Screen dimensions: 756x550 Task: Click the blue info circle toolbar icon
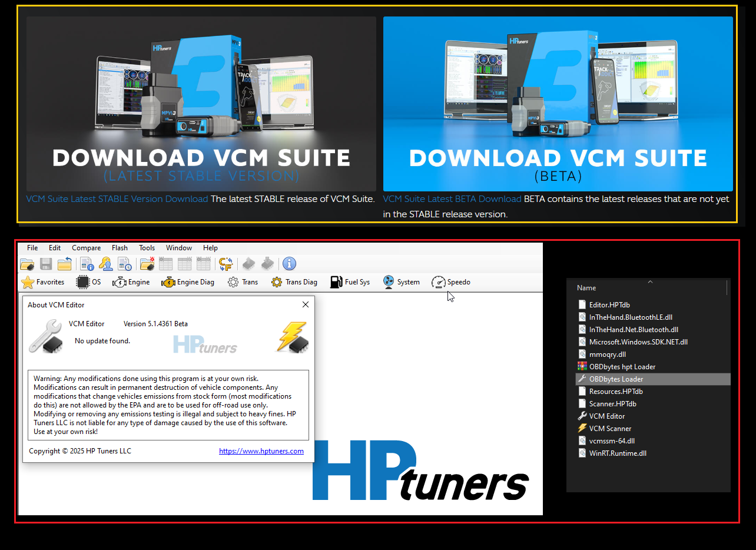289,264
